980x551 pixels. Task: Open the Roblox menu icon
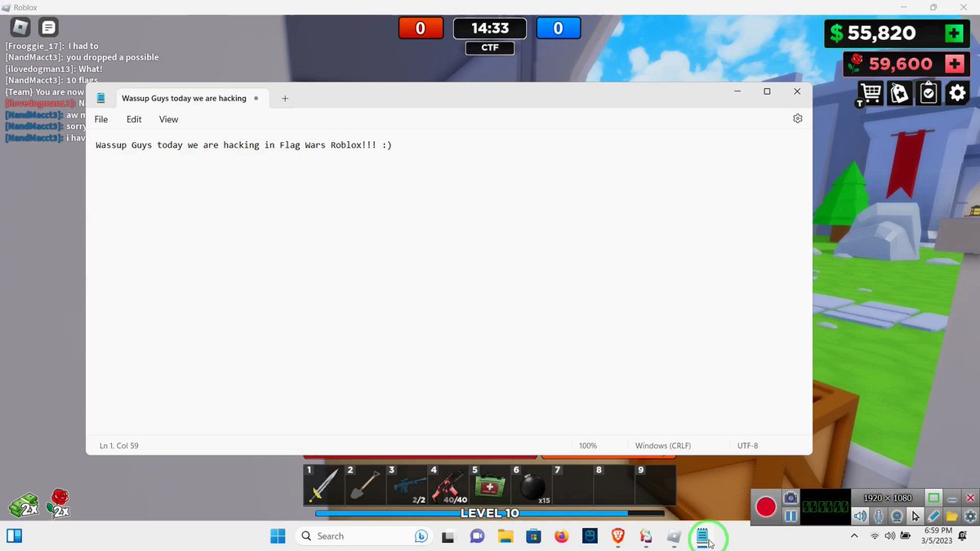coord(22,27)
